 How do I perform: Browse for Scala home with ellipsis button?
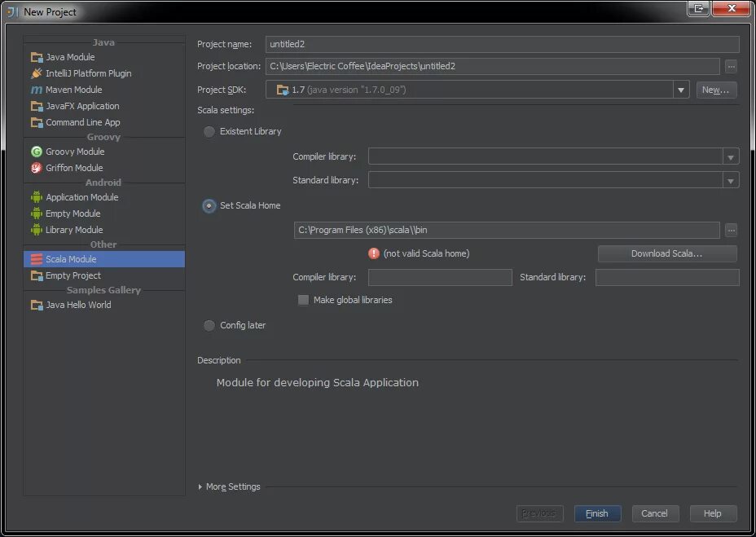pyautogui.click(x=731, y=230)
